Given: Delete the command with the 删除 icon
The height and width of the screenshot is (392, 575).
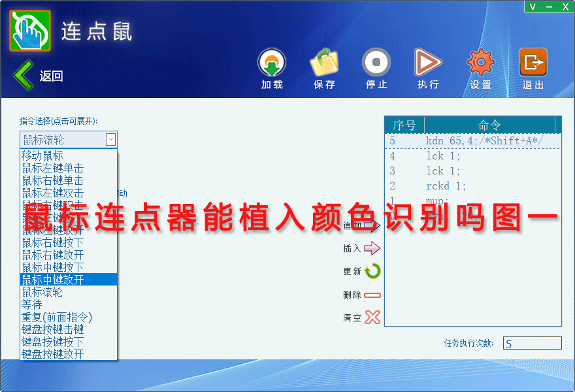Looking at the screenshot, I should [372, 295].
